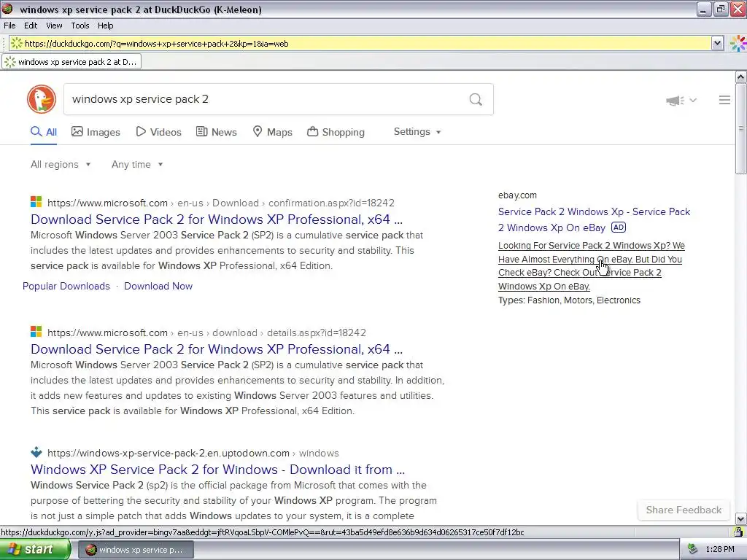Click the Images camera icon tab

coord(96,132)
